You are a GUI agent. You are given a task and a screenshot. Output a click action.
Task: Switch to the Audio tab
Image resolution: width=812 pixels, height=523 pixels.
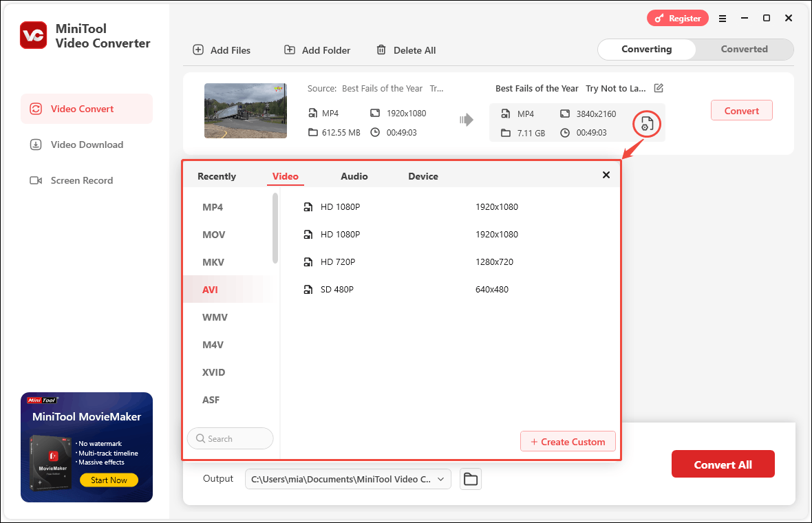(x=354, y=176)
